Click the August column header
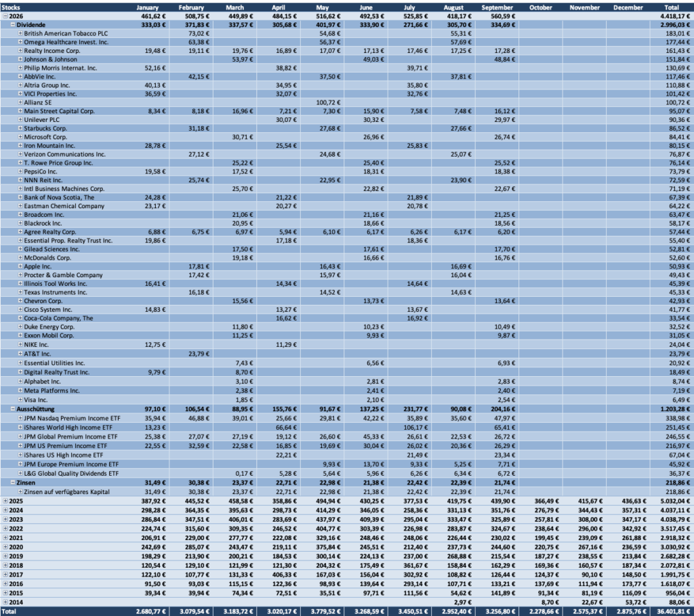Image resolution: width=694 pixels, height=616 pixels. 453,7
